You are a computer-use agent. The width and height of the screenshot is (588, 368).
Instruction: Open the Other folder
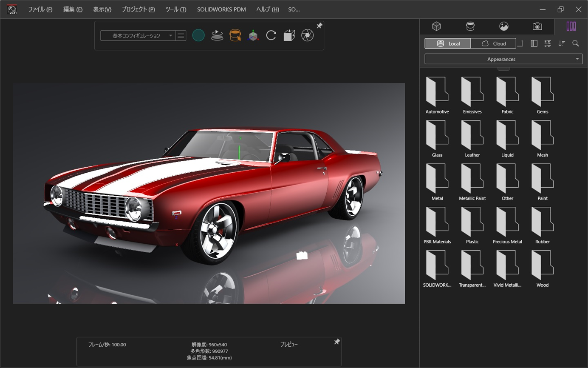(507, 182)
